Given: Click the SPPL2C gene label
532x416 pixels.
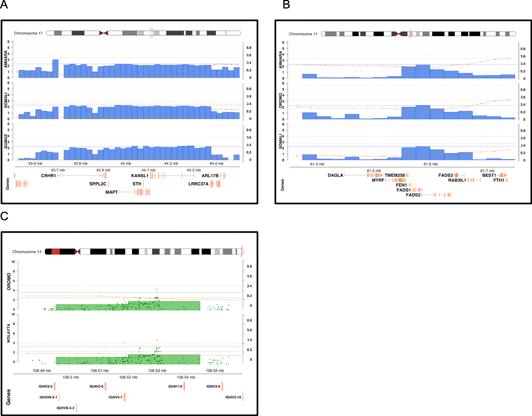Looking at the screenshot, I should click(98, 184).
